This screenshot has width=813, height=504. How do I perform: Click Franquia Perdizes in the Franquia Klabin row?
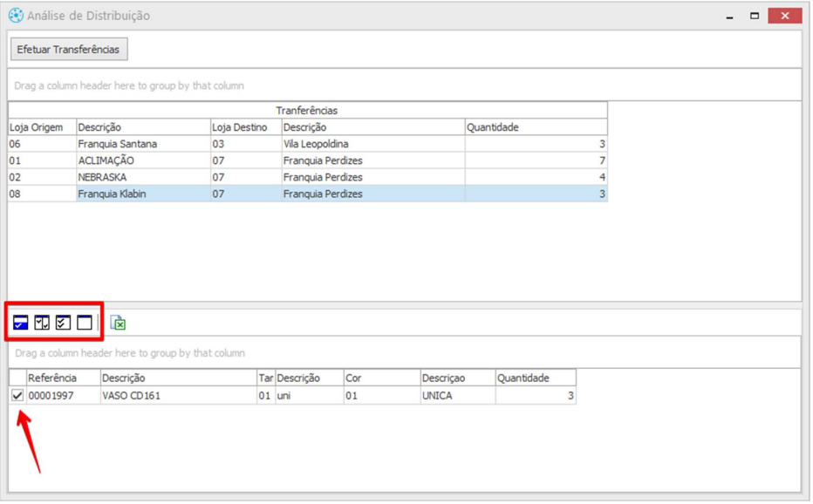click(x=373, y=194)
